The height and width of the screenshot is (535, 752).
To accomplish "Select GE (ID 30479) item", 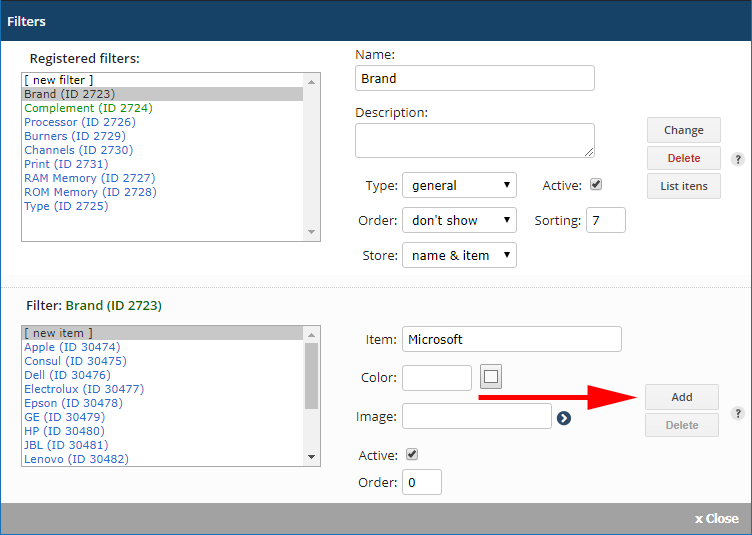I will pos(163,417).
